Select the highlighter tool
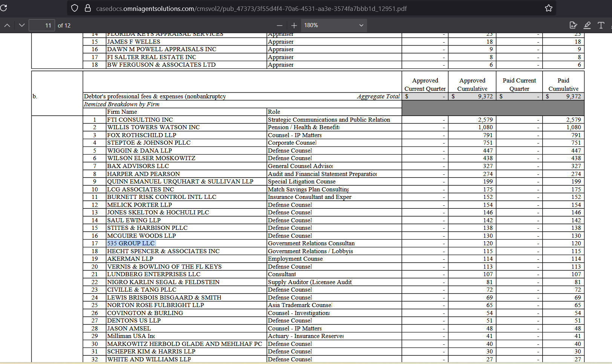The height and width of the screenshot is (364, 612). (x=587, y=25)
